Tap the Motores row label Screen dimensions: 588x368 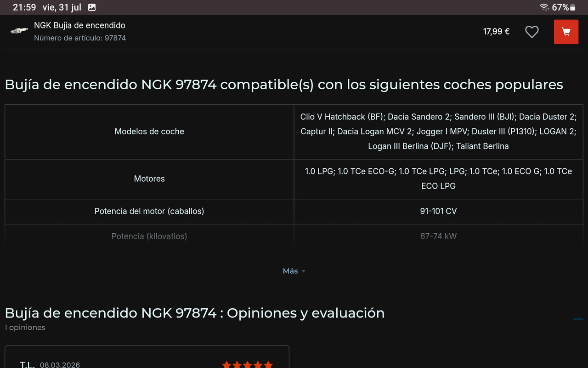[x=149, y=178]
